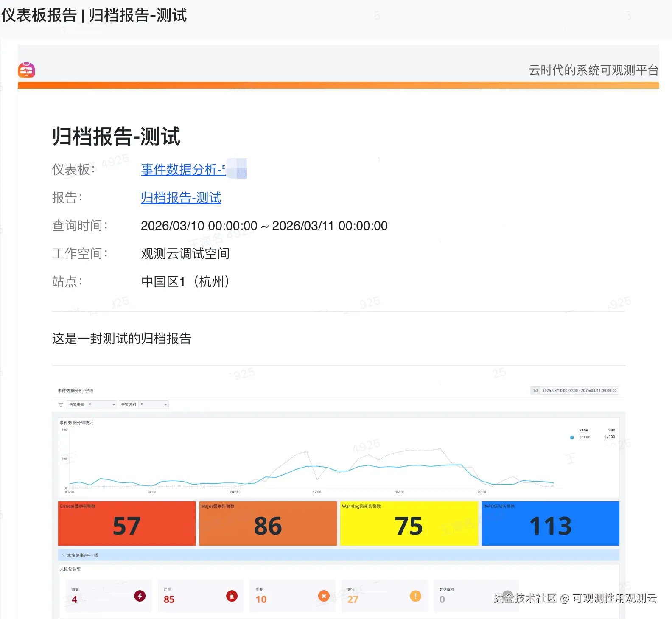Click the 重要 orange X icon
The image size is (672, 619).
click(324, 596)
